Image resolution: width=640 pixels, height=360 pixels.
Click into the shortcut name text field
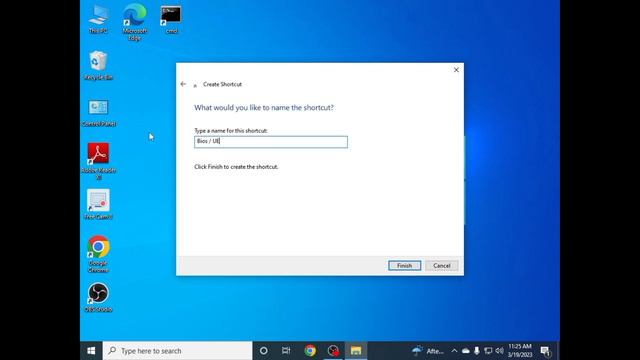271,142
